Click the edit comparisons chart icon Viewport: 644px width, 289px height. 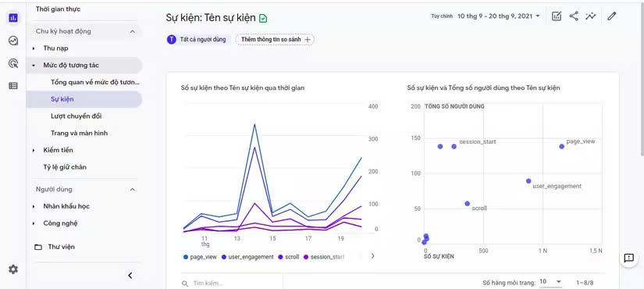coord(557,16)
